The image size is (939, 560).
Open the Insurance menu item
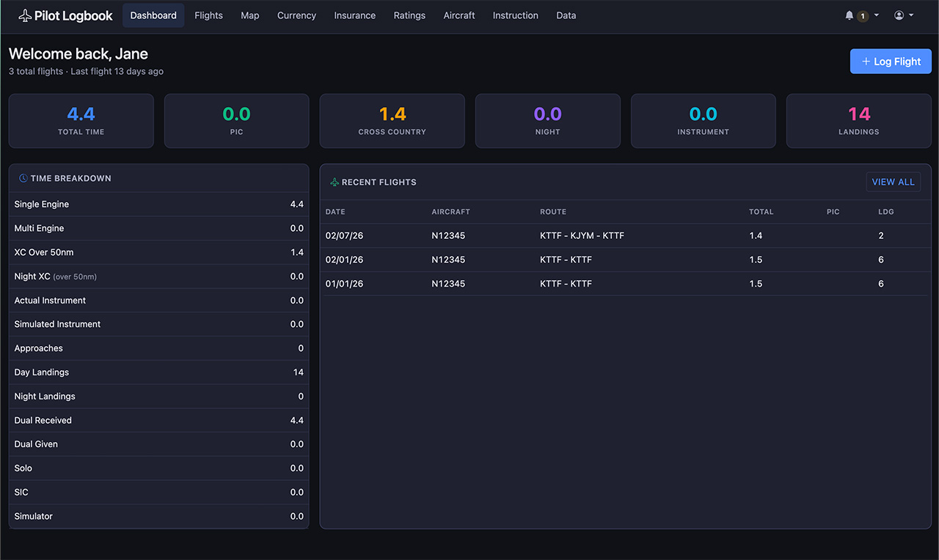[x=354, y=15]
